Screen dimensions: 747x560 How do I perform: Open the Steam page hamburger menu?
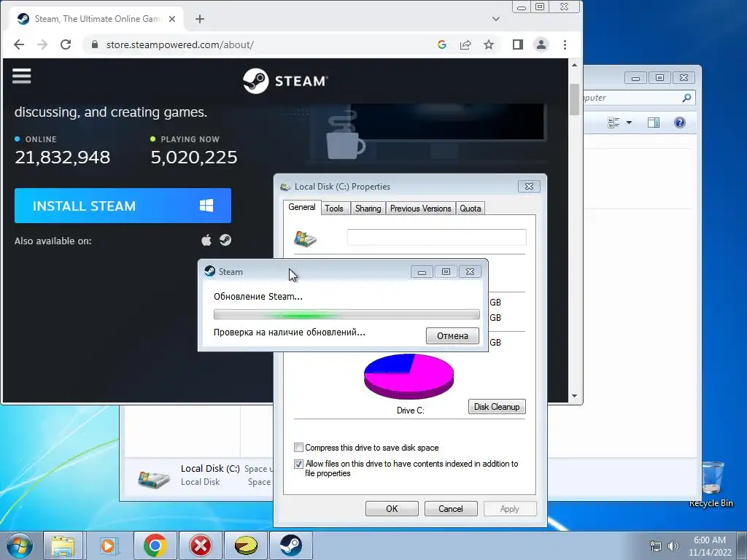[x=21, y=76]
